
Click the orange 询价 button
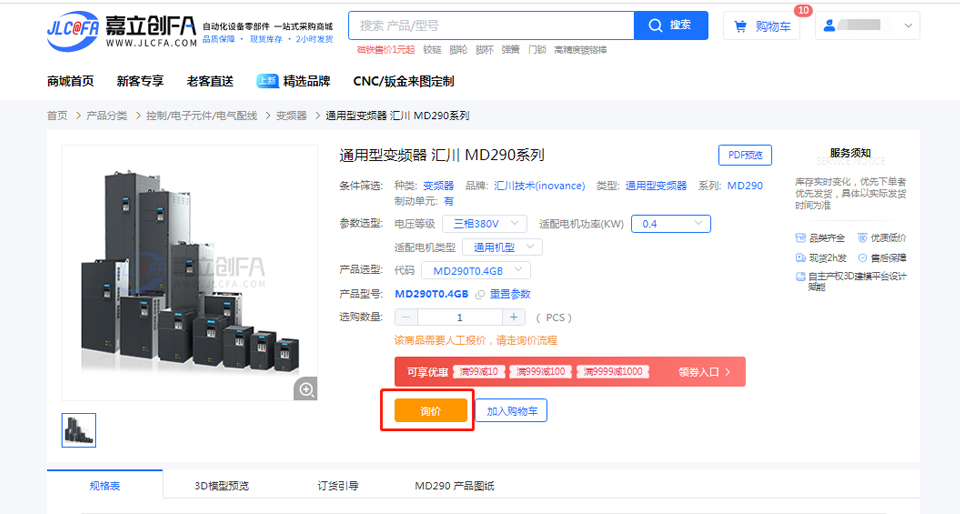tap(430, 411)
